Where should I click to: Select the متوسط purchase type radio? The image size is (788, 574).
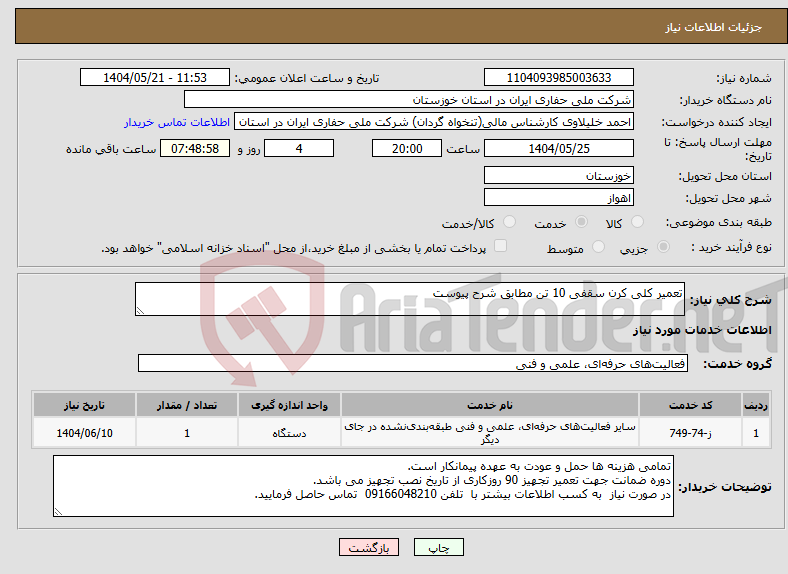coord(598,246)
